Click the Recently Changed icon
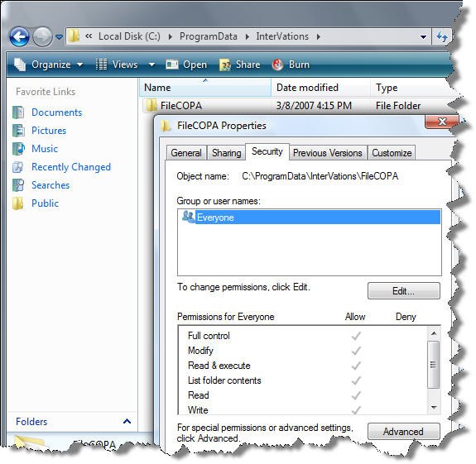Screen dimensions: 476x464 [18, 167]
